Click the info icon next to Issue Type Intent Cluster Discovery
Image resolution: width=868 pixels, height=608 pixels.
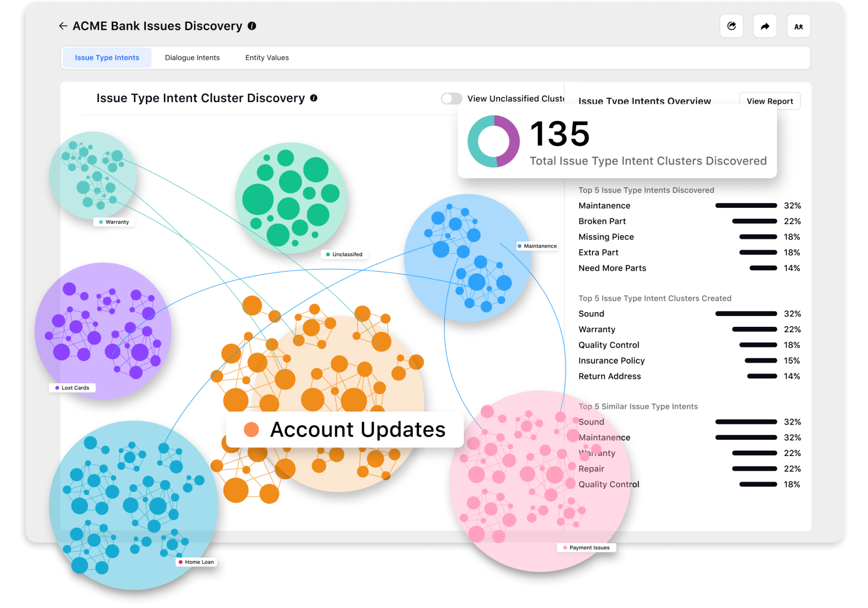(314, 98)
